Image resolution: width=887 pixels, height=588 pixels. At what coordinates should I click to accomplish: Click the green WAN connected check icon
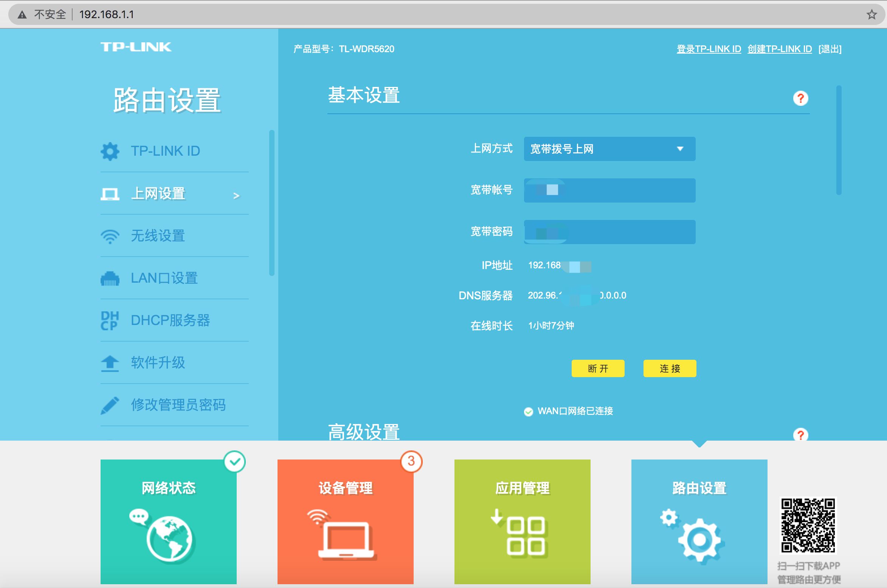(x=529, y=412)
